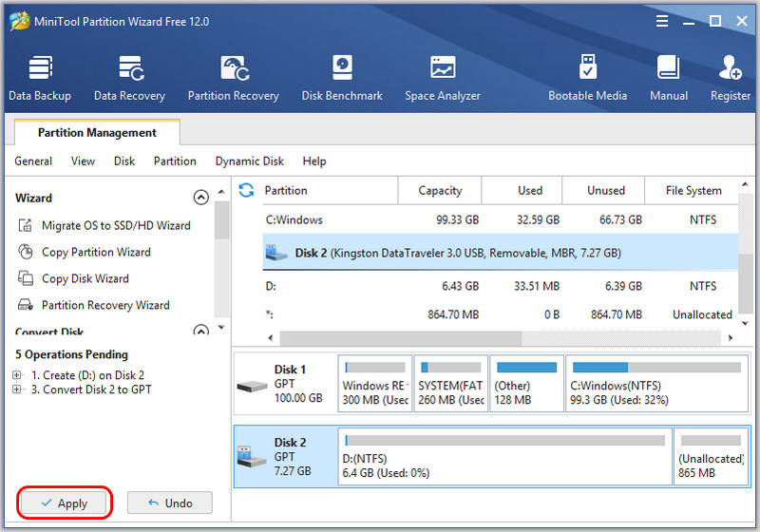
Task: Start Copy Partition Wizard
Action: [96, 252]
